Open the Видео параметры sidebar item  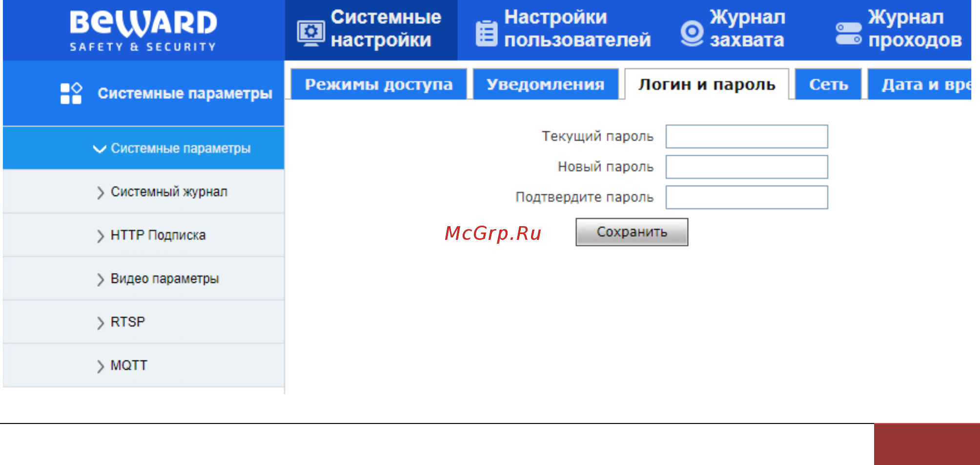(x=143, y=278)
